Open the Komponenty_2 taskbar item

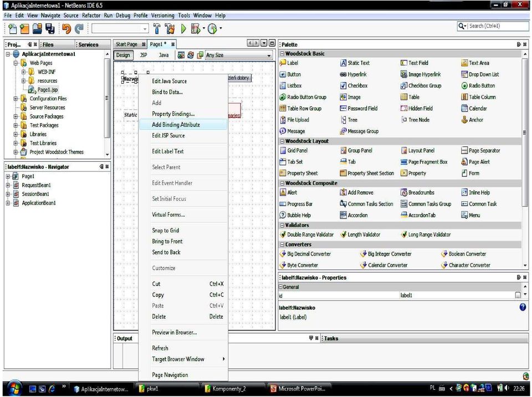pos(232,389)
